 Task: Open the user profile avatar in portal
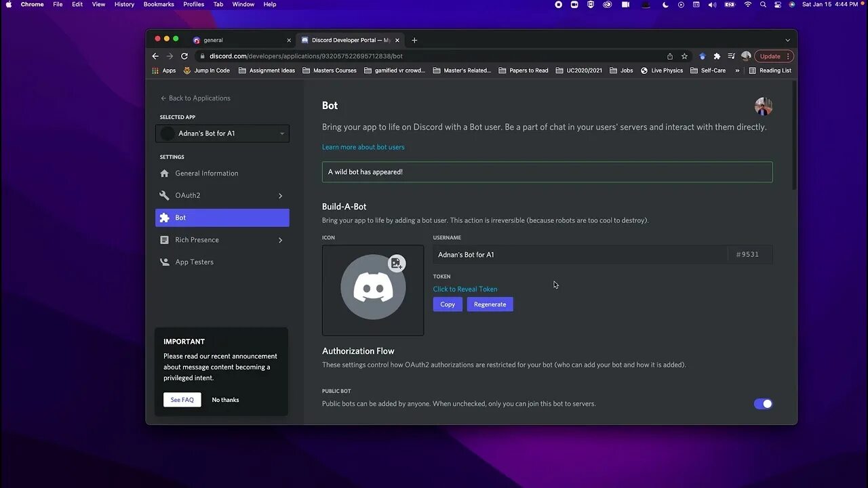(x=764, y=106)
